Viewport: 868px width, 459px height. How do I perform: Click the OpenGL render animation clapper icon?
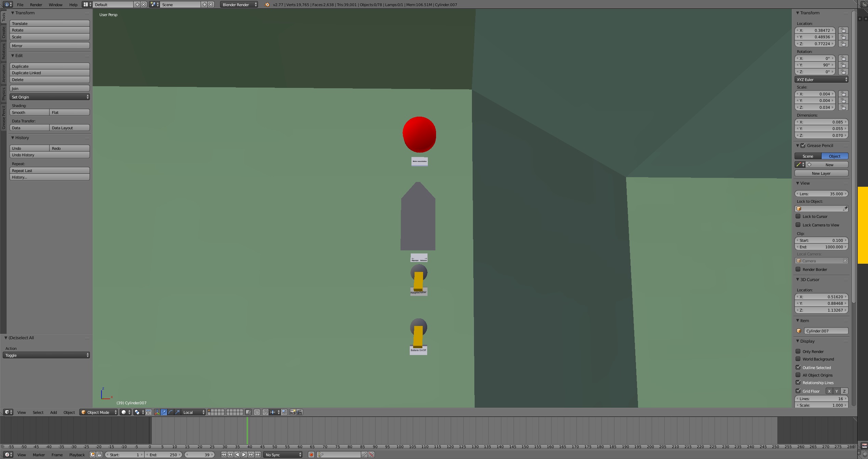pyautogui.click(x=299, y=412)
